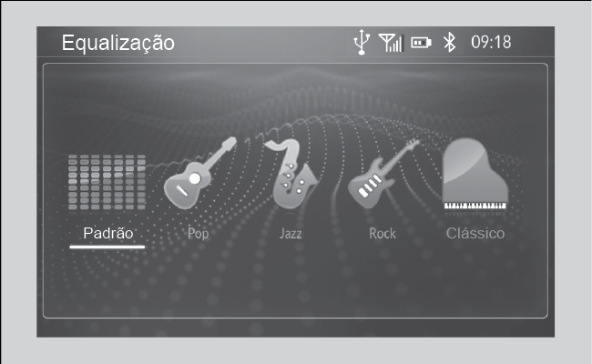This screenshot has height=364, width=592.
Task: Choose the Pop acoustic guitar icon
Action: [200, 173]
